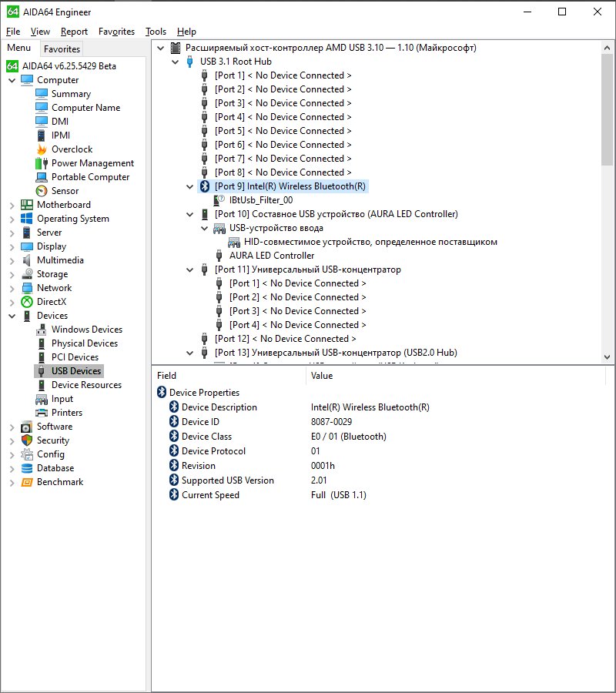Select Device Resources item

86,385
